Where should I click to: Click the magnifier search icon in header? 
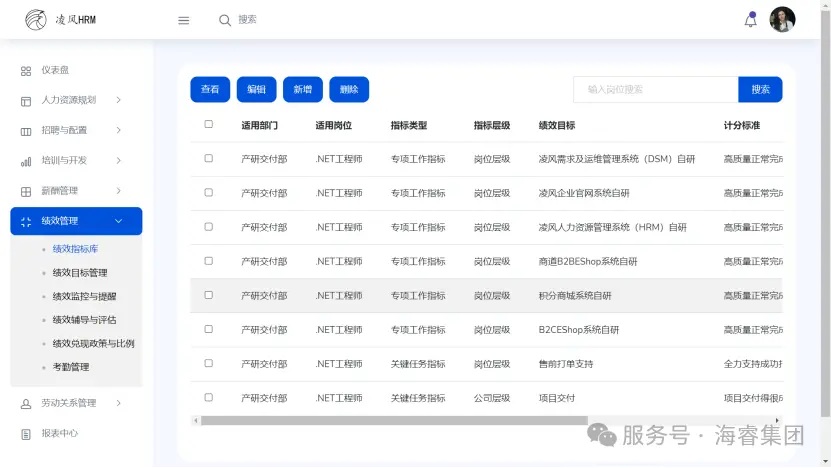tap(225, 20)
